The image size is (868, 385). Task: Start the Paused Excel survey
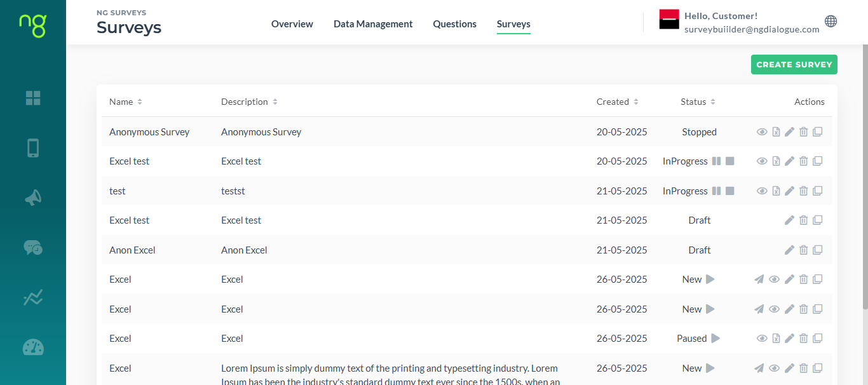point(715,339)
